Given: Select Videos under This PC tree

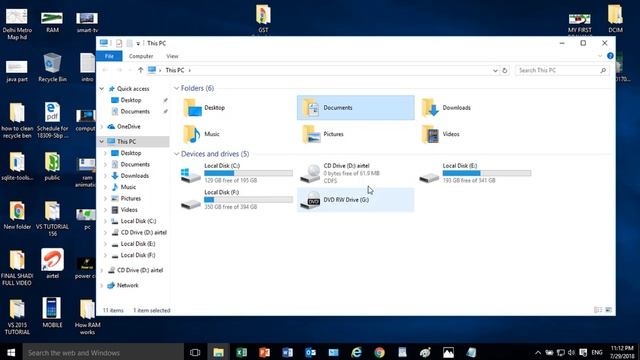Looking at the screenshot, I should tap(129, 210).
